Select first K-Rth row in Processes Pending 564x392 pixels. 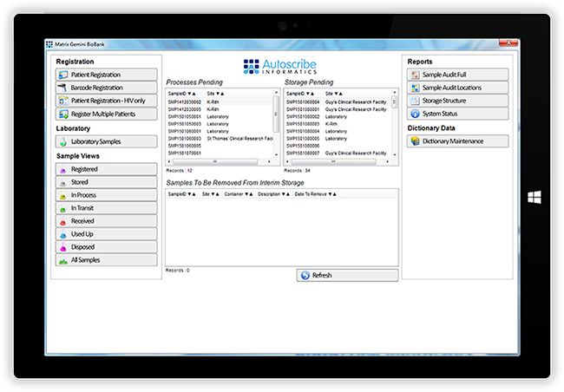[220, 102]
